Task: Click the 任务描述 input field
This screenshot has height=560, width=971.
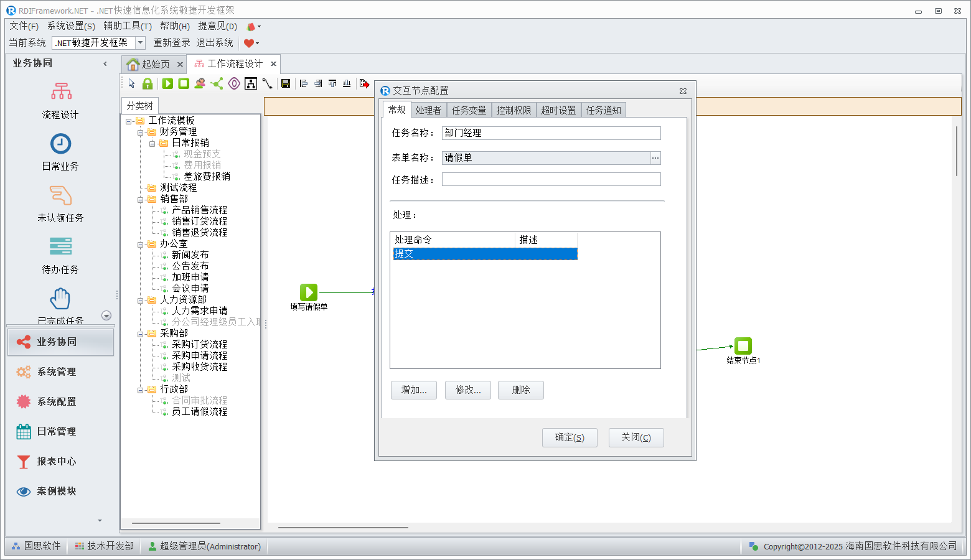Action: coord(551,180)
